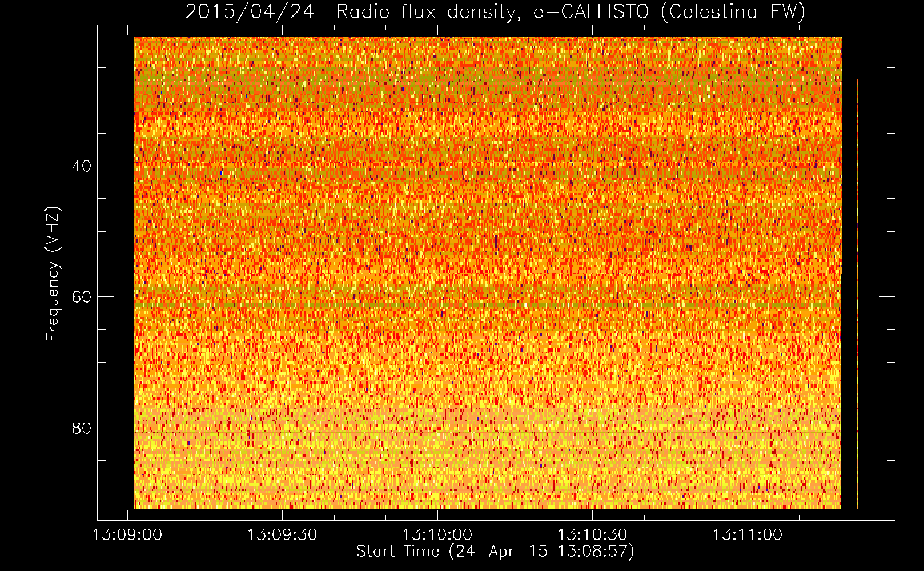Click the 13:10:00 time tick label
The image size is (924, 571).
point(437,535)
